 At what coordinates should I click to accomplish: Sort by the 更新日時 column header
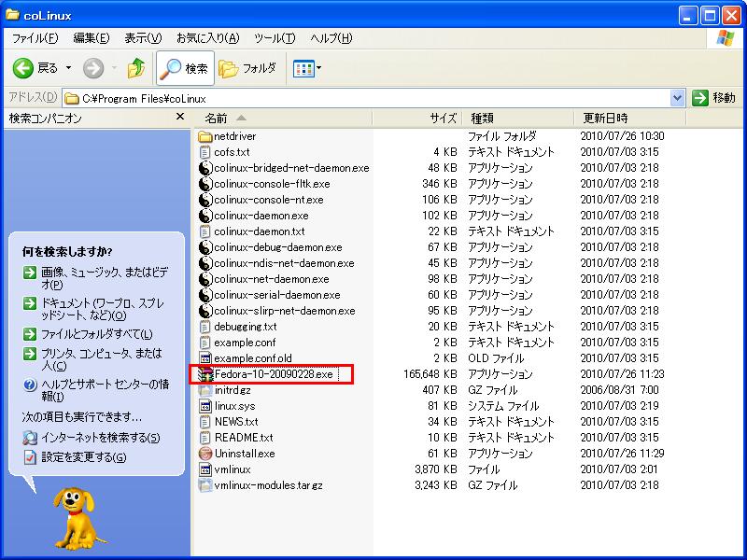629,119
